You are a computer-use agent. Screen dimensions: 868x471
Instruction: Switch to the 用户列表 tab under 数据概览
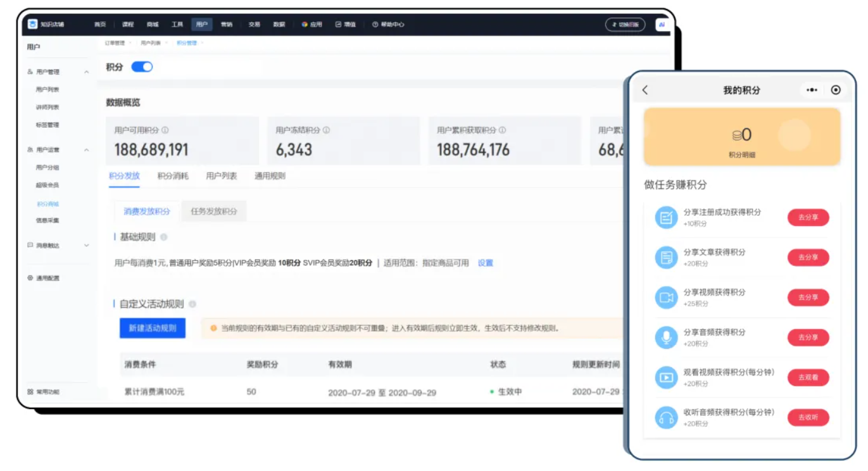coord(222,176)
